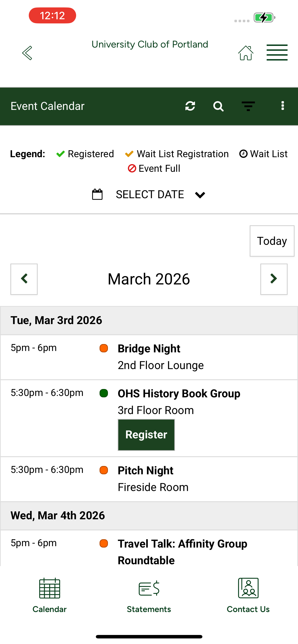Tap the back arrow in header

(27, 53)
